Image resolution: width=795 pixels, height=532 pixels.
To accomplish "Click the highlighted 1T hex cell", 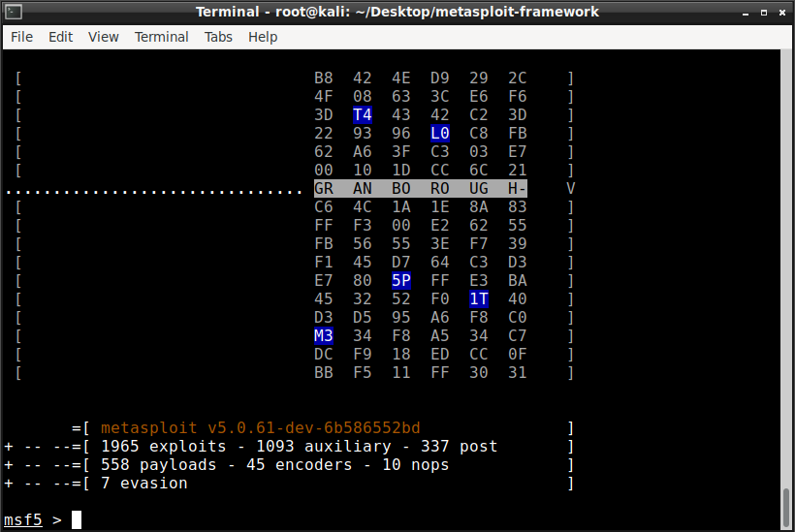I will tap(479, 298).
